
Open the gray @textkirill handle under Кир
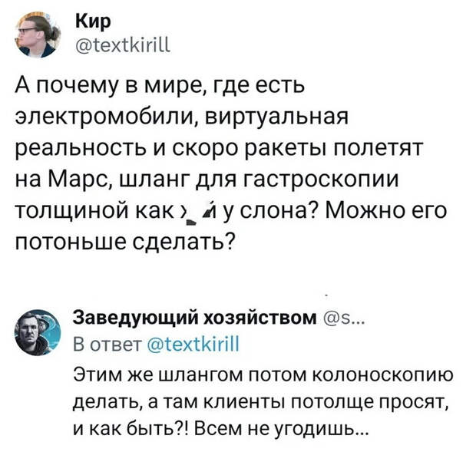[123, 46]
